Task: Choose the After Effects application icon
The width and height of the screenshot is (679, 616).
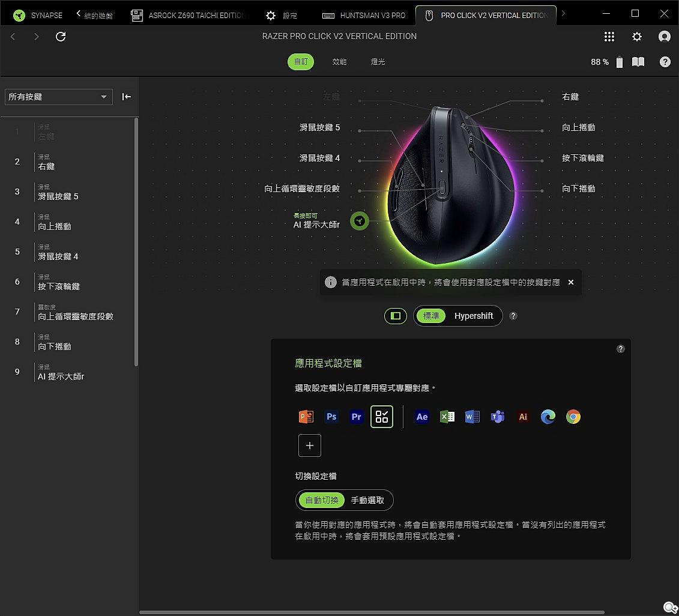Action: tap(422, 417)
